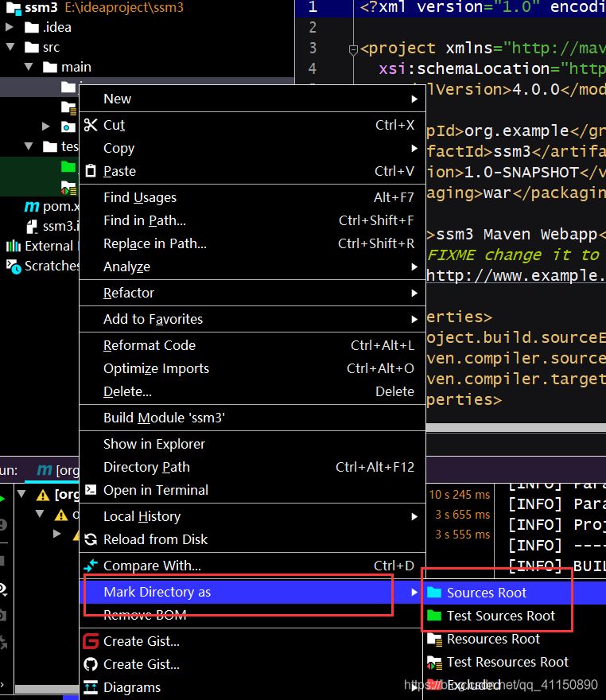Click Find Usages menu entry
The height and width of the screenshot is (700, 606).
click(140, 197)
